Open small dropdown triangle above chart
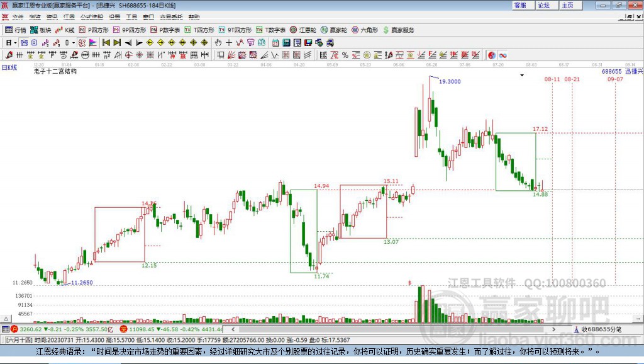Screen dimensions: 644x364 tap(522, 76)
